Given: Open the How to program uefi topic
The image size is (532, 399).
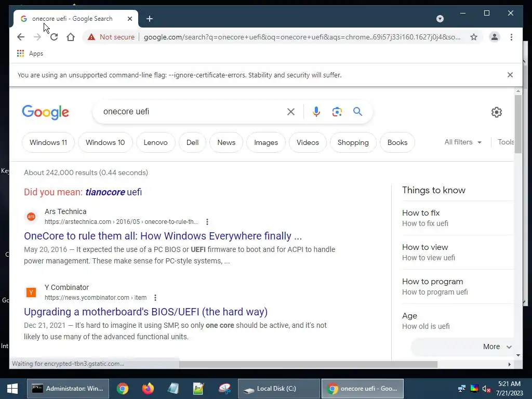Looking at the screenshot, I should [x=457, y=287].
